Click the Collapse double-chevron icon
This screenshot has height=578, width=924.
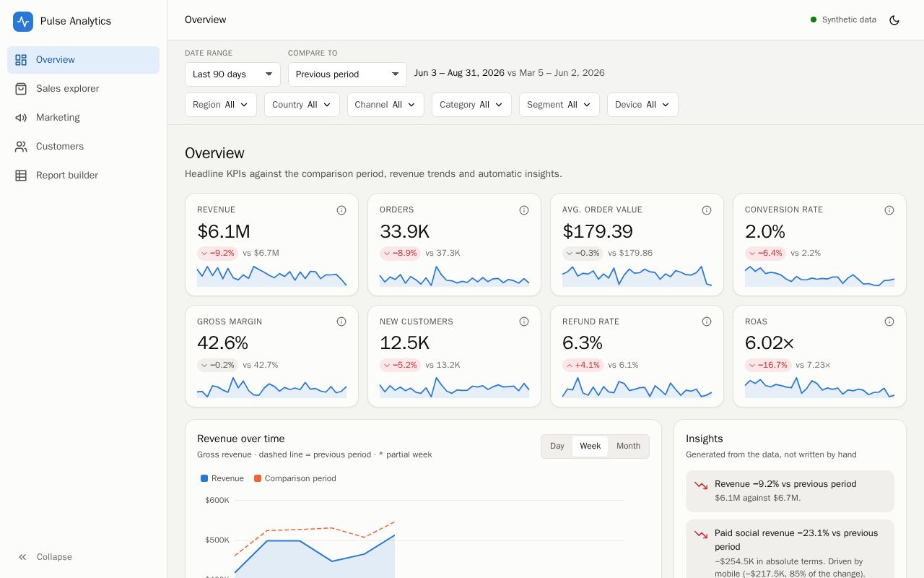click(x=22, y=557)
